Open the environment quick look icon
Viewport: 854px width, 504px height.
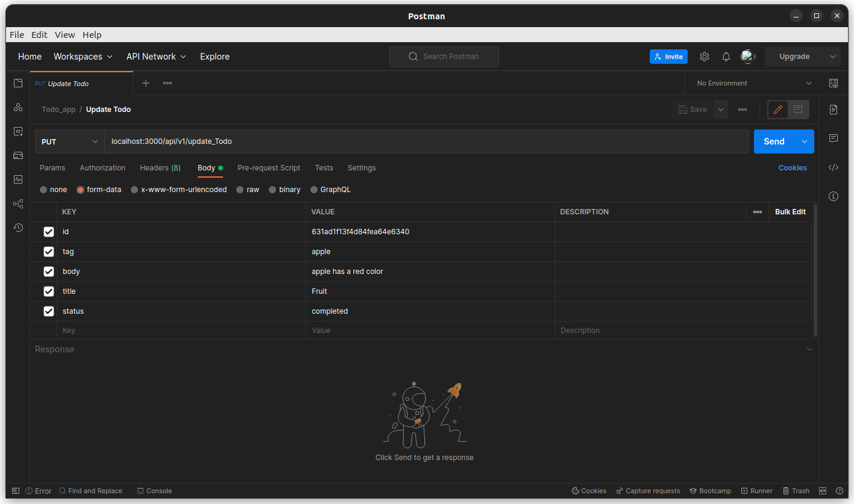point(834,83)
